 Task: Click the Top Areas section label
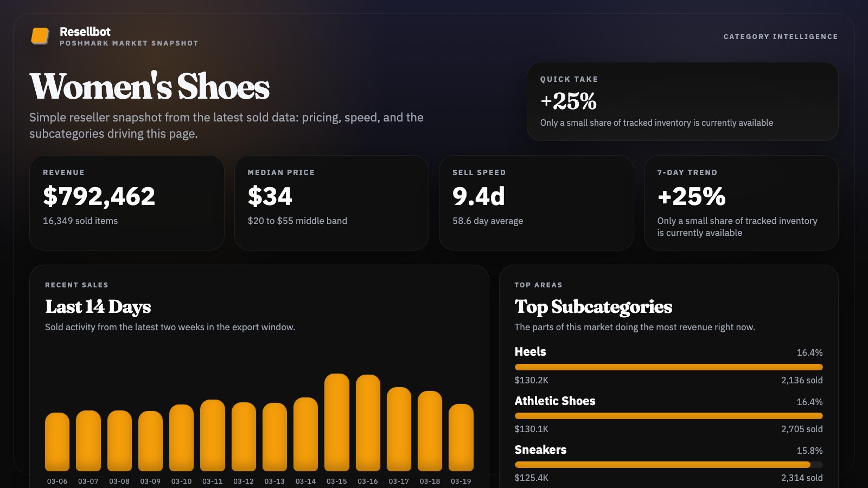538,285
